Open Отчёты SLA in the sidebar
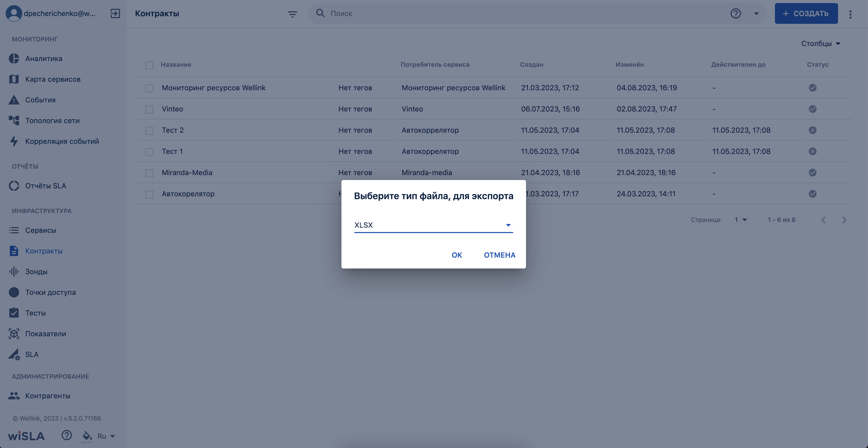Screen dimensions: 868x448 (x=45, y=186)
